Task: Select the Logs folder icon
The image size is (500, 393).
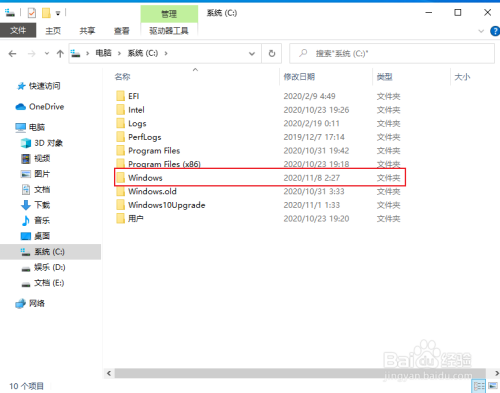Action: coord(120,123)
